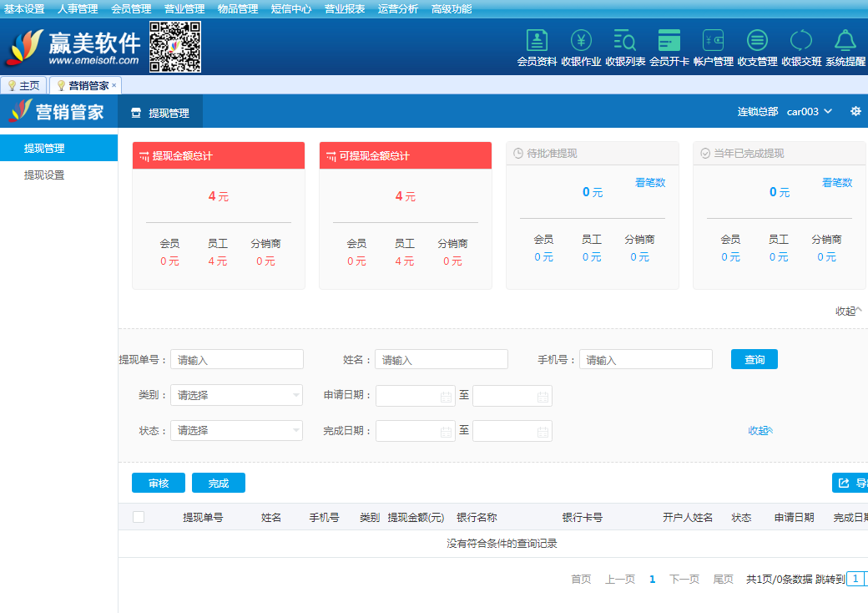Click the 提现单号 input field
The height and width of the screenshot is (613, 868).
[x=237, y=360]
